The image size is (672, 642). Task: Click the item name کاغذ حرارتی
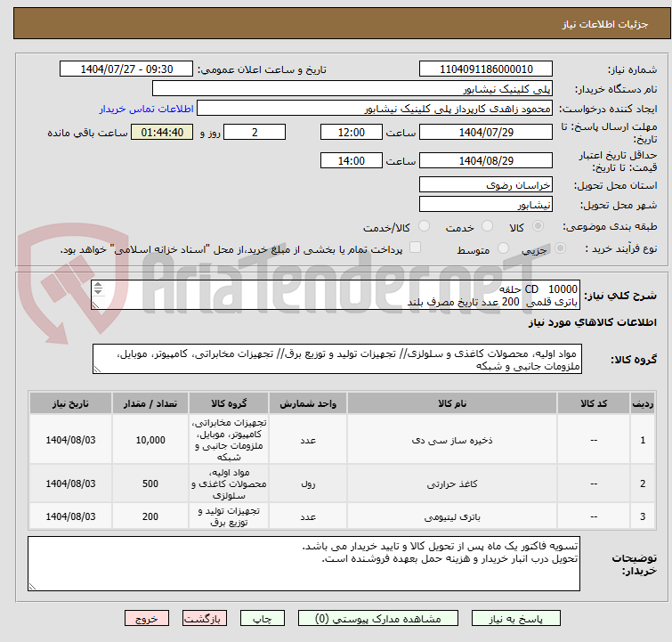coord(452,484)
